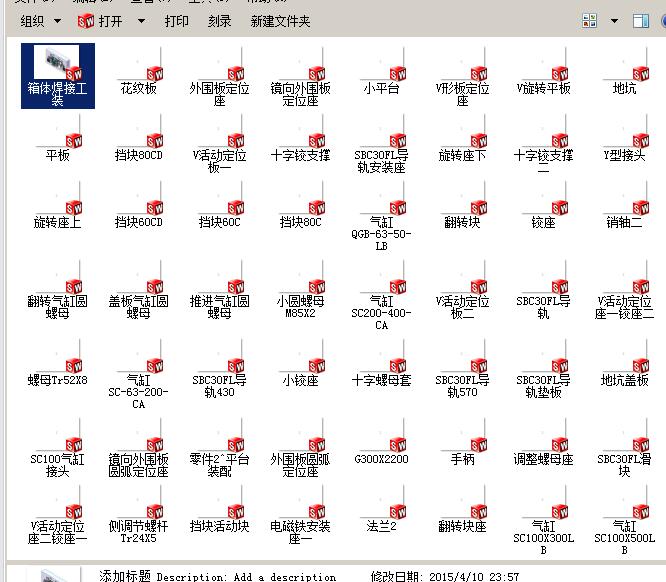Open the 组织 organize dropdown menu
Viewport: 666px width, 582px height.
(x=41, y=21)
